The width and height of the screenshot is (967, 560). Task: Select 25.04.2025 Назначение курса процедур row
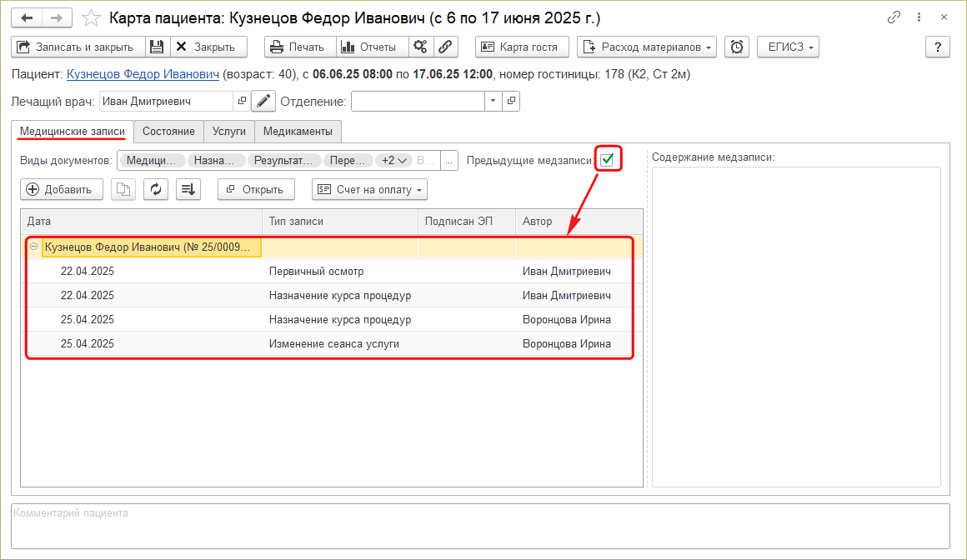pyautogui.click(x=332, y=319)
